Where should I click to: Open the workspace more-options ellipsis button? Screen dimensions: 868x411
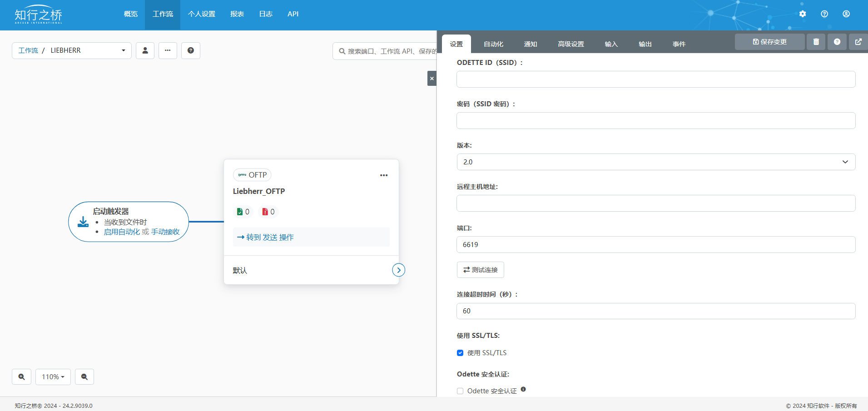click(x=168, y=50)
